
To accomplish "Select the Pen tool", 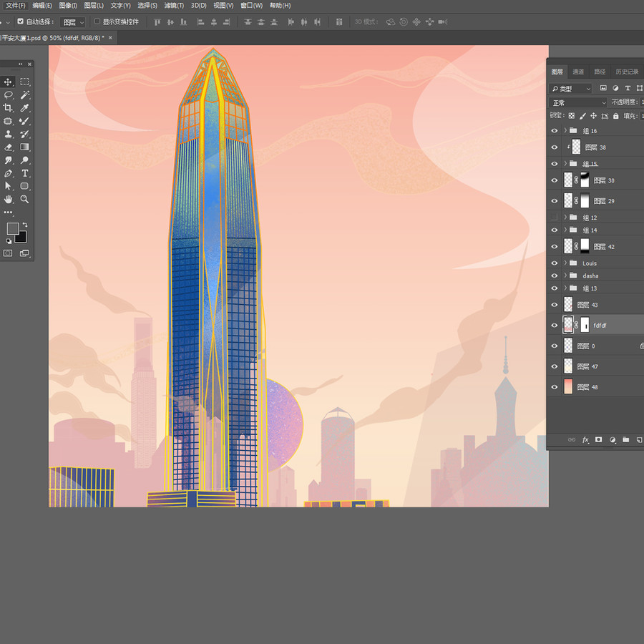I will pyautogui.click(x=8, y=173).
